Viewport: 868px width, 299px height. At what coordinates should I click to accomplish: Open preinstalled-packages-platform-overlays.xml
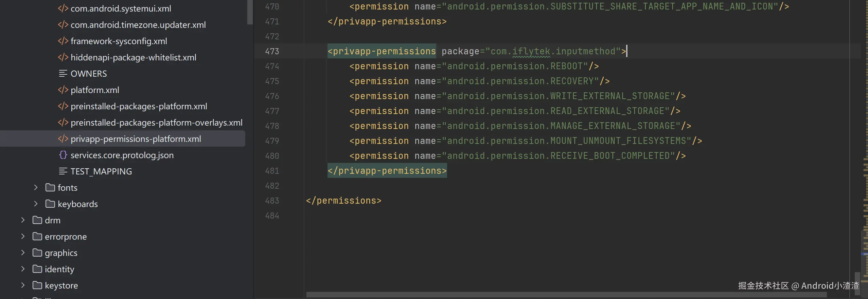click(156, 123)
